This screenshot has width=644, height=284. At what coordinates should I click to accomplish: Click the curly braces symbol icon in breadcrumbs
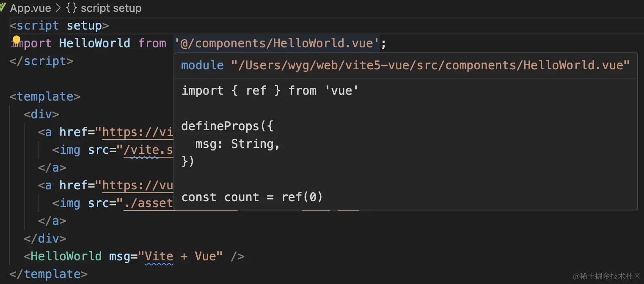tap(72, 8)
